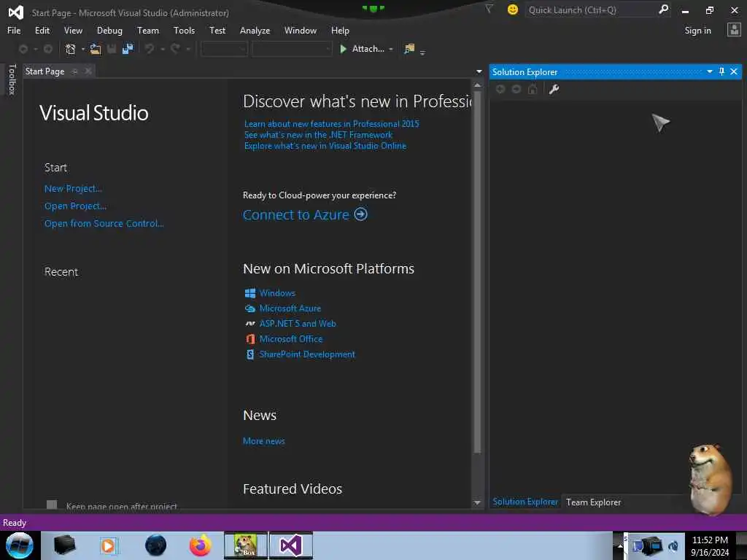
Task: Click Start Page scrollbar down arrow
Action: click(x=477, y=503)
